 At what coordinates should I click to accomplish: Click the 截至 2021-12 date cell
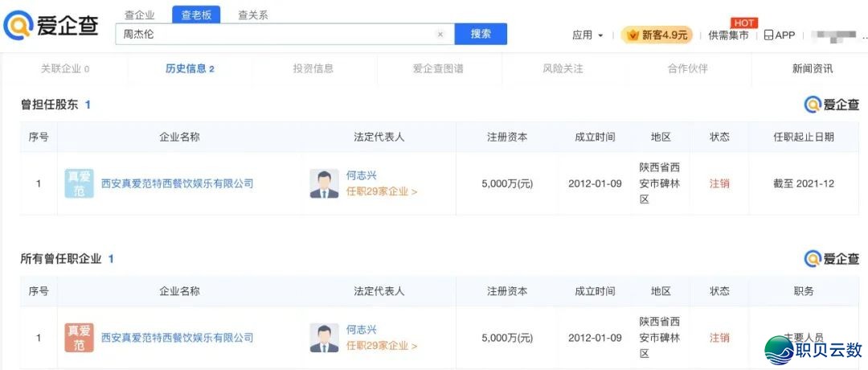pos(804,183)
